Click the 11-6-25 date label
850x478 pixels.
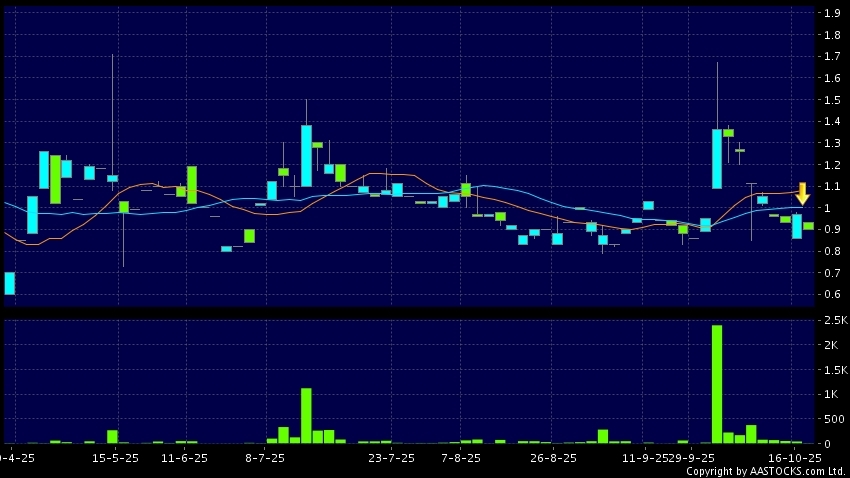coord(184,457)
